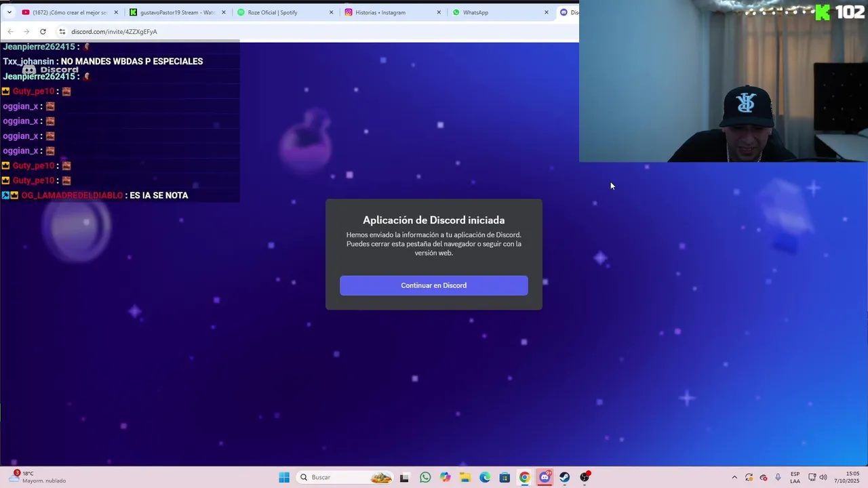Open OBS Studio from the taskbar
Image resolution: width=868 pixels, height=488 pixels.
[x=585, y=477]
